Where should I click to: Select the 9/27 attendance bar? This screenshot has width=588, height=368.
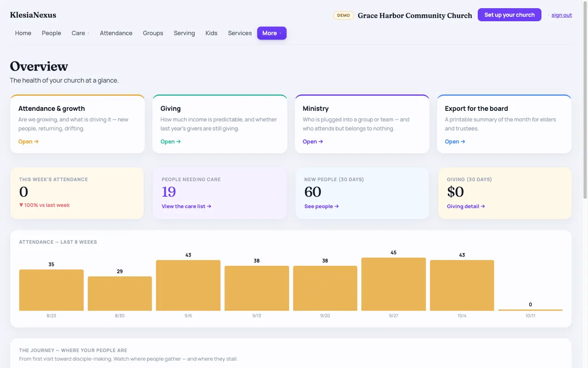pyautogui.click(x=394, y=284)
